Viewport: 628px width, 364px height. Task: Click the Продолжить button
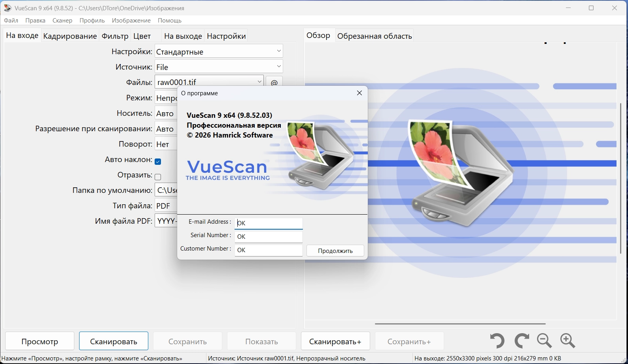coord(335,251)
